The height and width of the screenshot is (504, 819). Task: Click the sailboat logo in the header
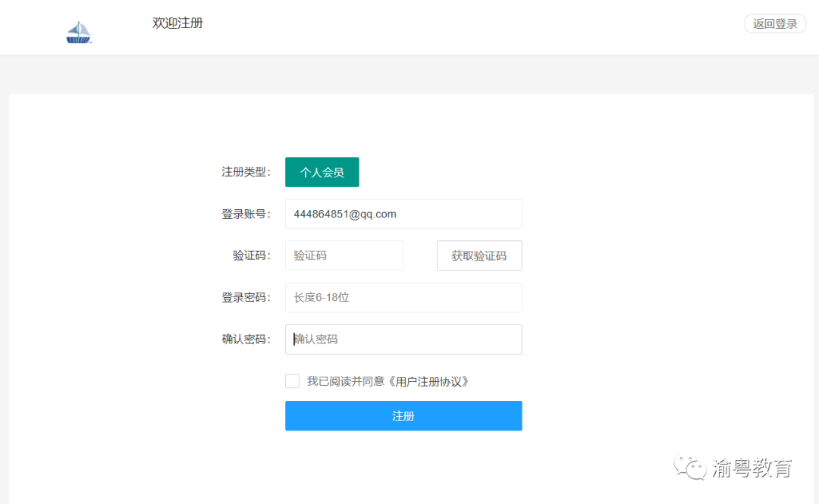click(79, 30)
